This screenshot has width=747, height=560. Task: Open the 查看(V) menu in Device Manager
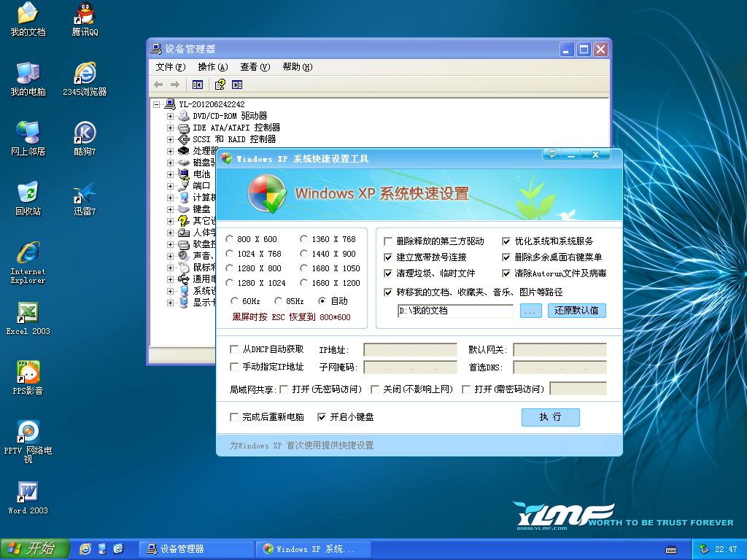(255, 67)
